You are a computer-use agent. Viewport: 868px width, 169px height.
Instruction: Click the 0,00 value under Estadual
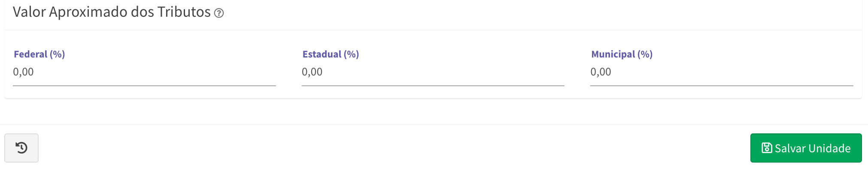pos(312,72)
